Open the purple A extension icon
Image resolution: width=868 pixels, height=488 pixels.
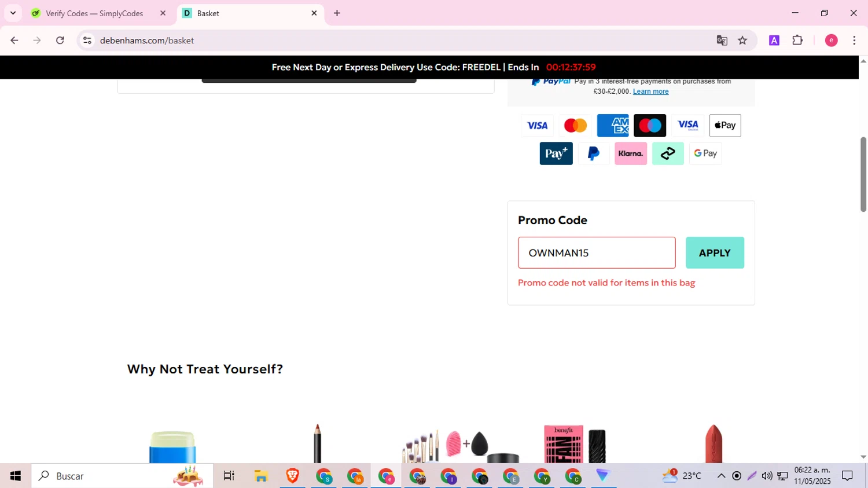pyautogui.click(x=774, y=41)
